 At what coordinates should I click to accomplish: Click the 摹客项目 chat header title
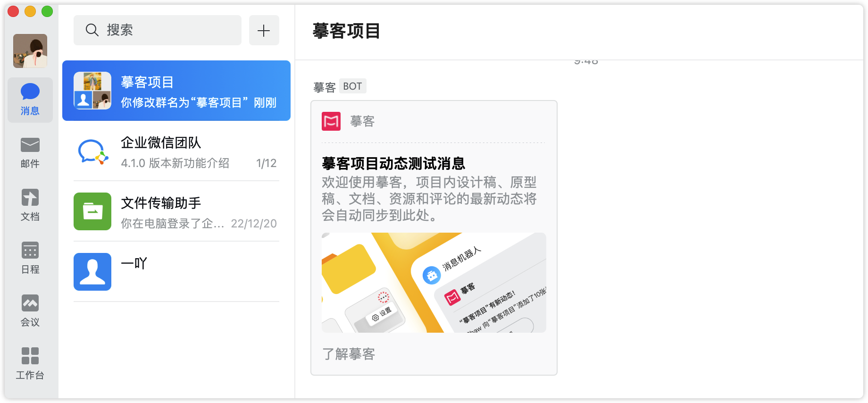click(346, 31)
